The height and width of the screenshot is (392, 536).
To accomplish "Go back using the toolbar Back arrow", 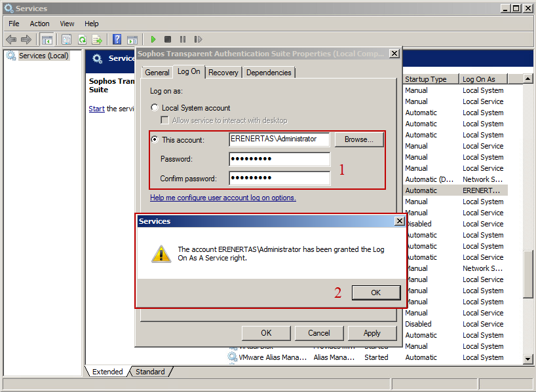I will coord(11,40).
